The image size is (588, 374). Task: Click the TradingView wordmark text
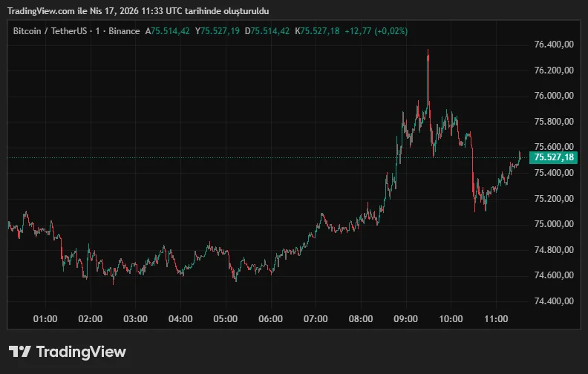tap(81, 352)
